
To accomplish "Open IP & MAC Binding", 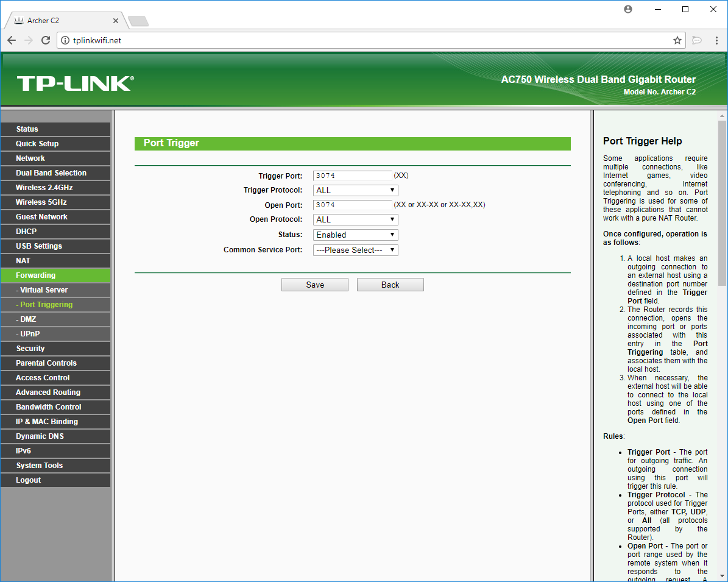I will pos(55,422).
